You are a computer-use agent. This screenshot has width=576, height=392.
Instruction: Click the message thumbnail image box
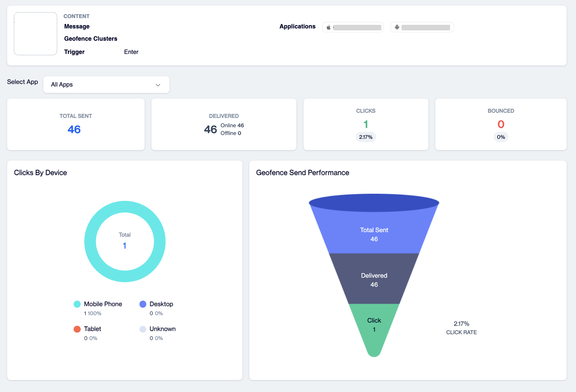[36, 34]
